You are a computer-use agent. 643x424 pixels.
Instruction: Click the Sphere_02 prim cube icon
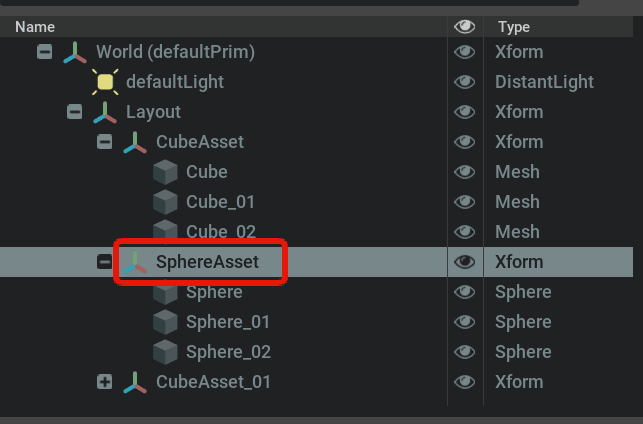click(165, 352)
